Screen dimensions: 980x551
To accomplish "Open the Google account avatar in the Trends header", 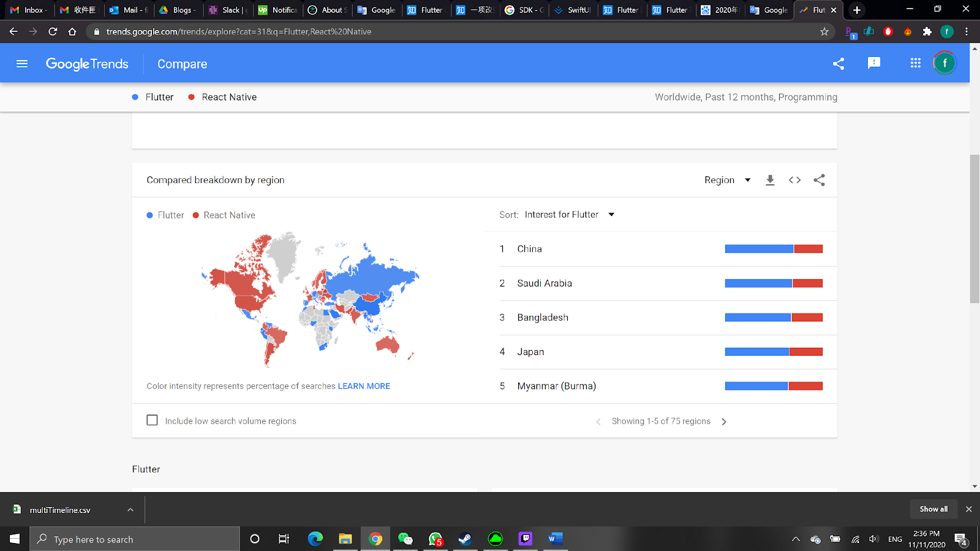I will coord(944,63).
